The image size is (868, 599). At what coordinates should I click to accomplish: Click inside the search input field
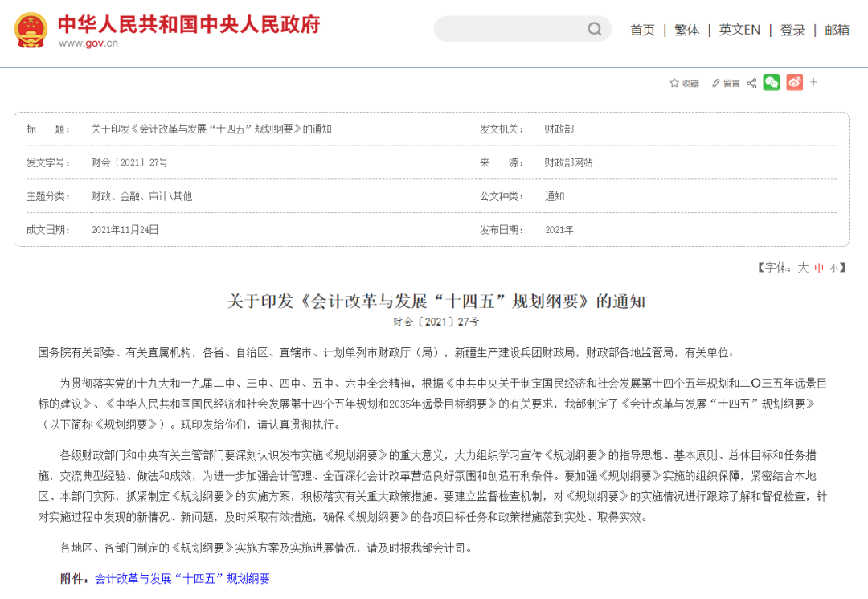514,28
